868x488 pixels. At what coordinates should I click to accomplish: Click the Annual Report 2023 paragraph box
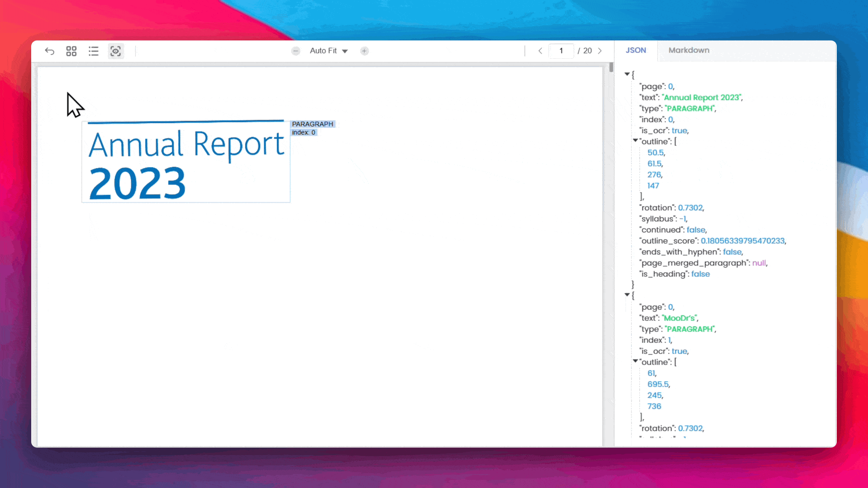(186, 163)
